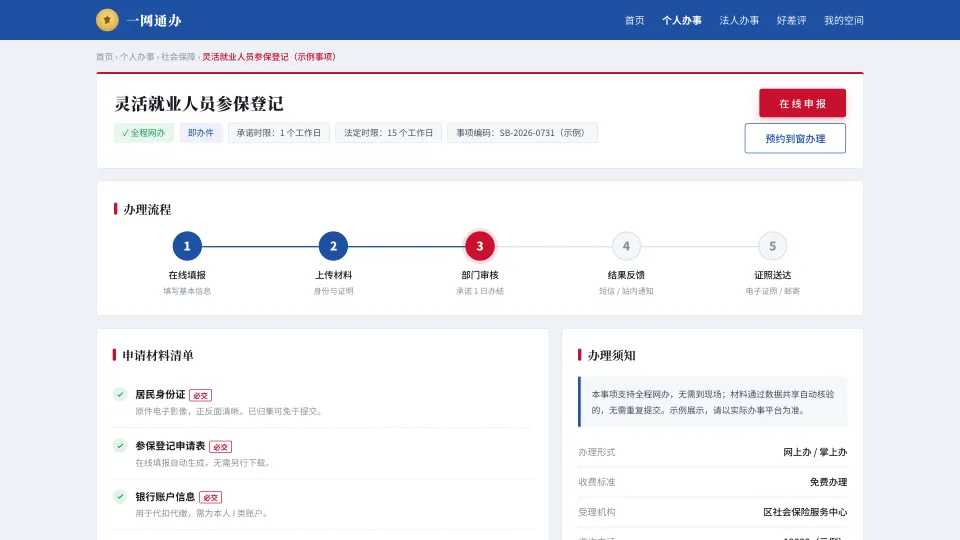The height and width of the screenshot is (540, 960).
Task: Click the 部门审核 step label
Action: tap(480, 275)
